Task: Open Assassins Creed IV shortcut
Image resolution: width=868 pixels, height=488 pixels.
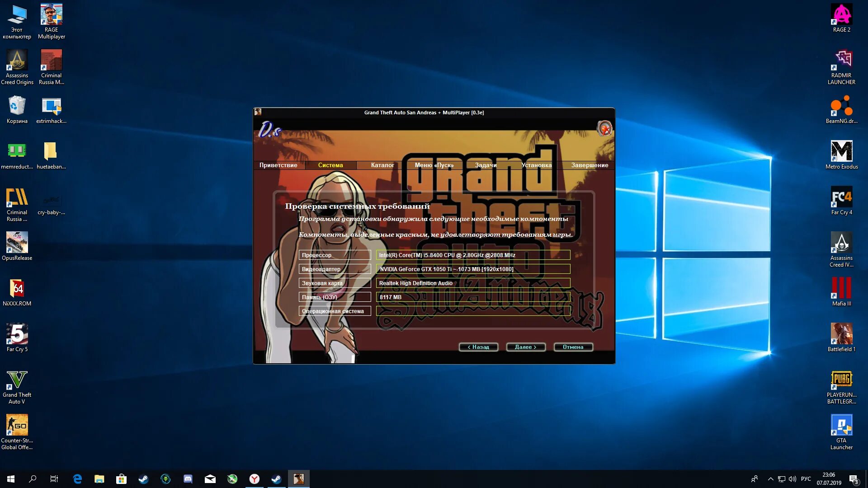Action: tap(841, 249)
